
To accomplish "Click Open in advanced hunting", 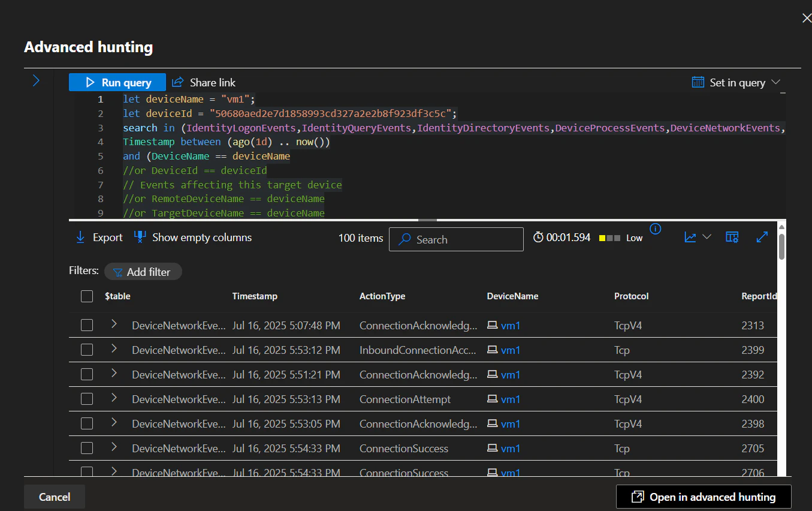I will [x=704, y=497].
